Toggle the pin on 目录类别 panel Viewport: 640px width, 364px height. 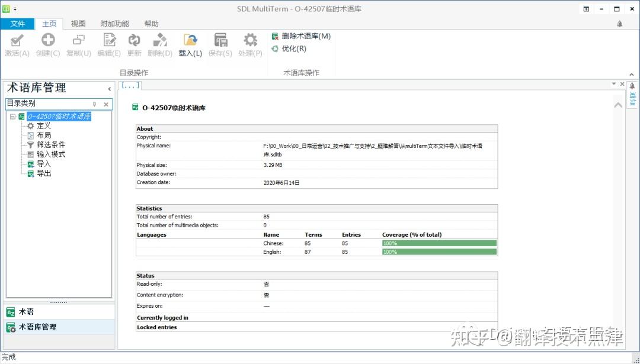95,104
